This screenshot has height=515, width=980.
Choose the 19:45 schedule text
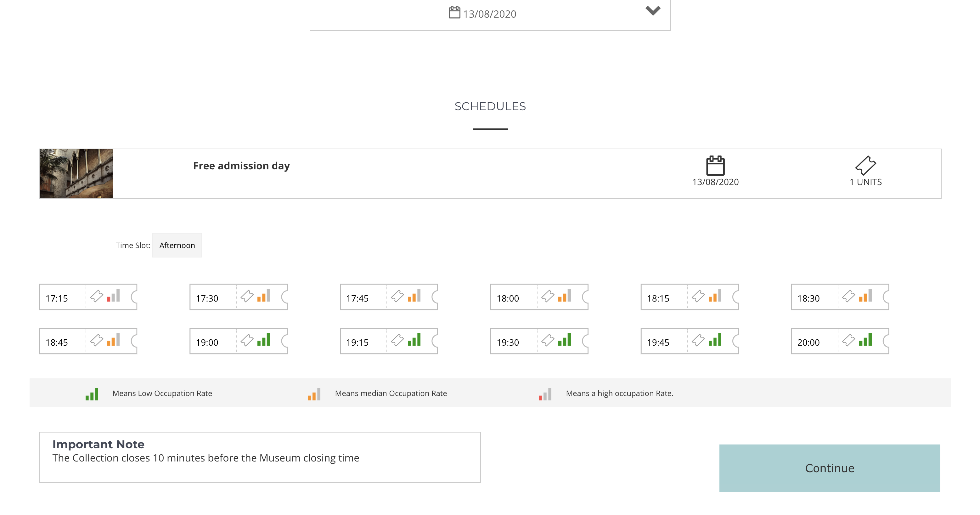click(658, 342)
